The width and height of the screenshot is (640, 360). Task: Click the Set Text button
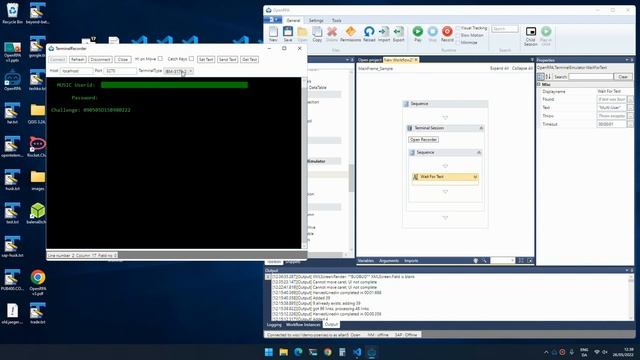(x=206, y=60)
